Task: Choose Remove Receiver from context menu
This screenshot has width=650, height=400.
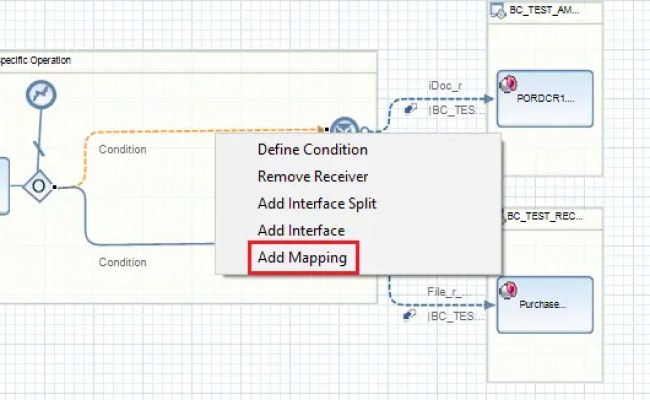Action: pos(313,177)
